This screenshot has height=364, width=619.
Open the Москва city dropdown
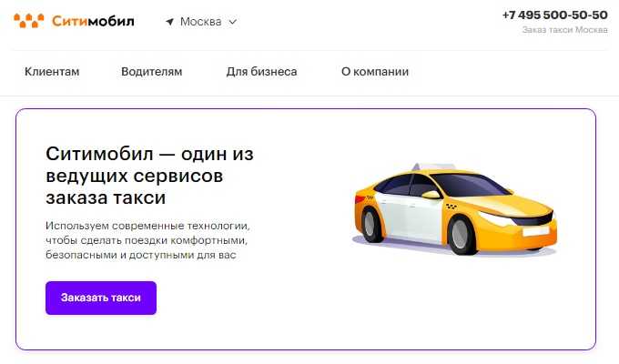coord(201,22)
